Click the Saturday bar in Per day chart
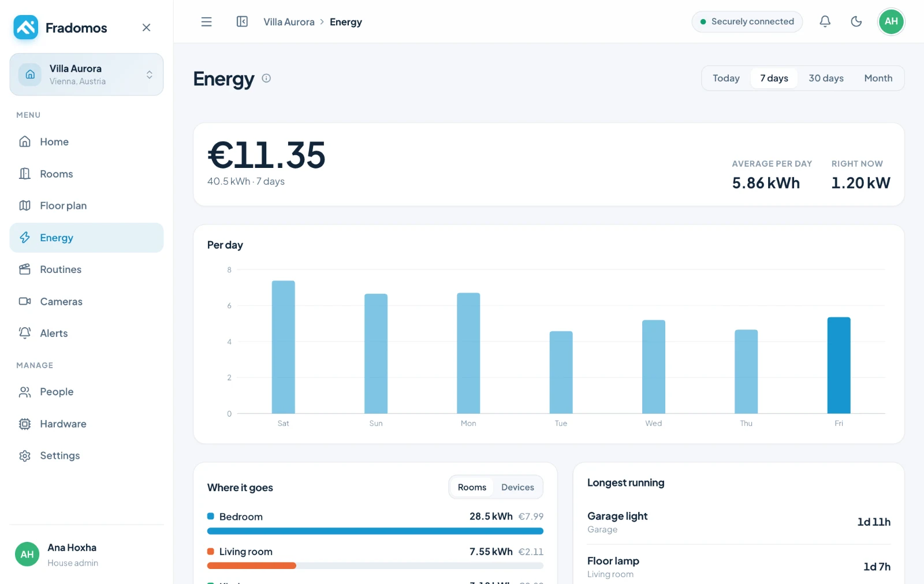924x584 pixels. click(x=284, y=347)
